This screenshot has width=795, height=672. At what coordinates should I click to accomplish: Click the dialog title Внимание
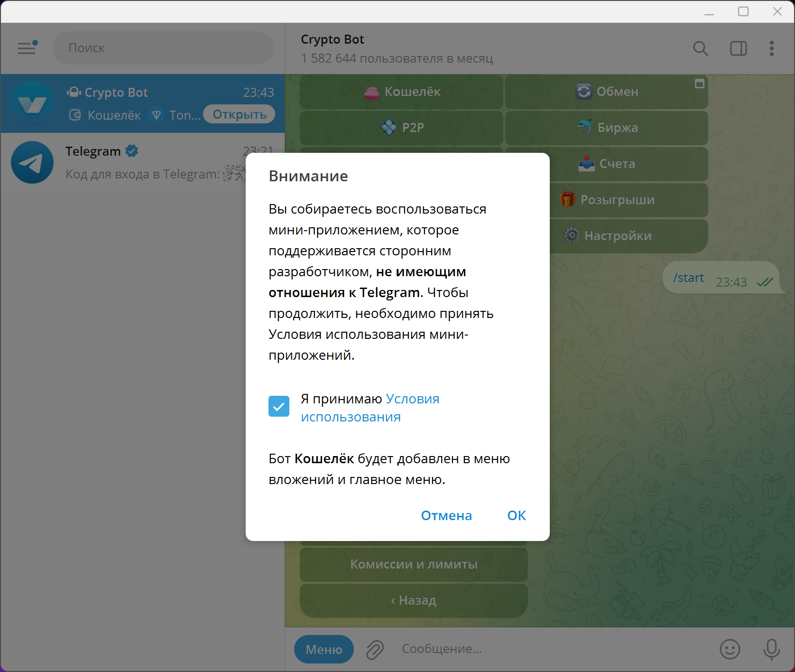(x=308, y=176)
